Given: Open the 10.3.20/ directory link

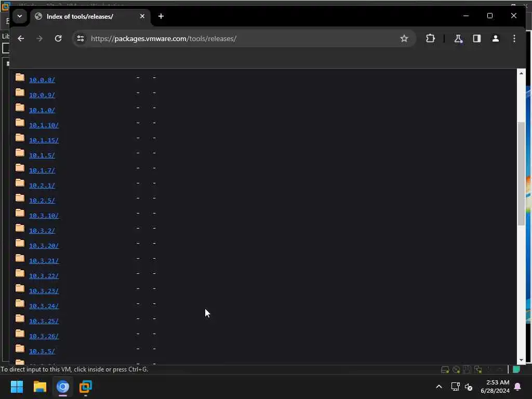Looking at the screenshot, I should 44,246.
